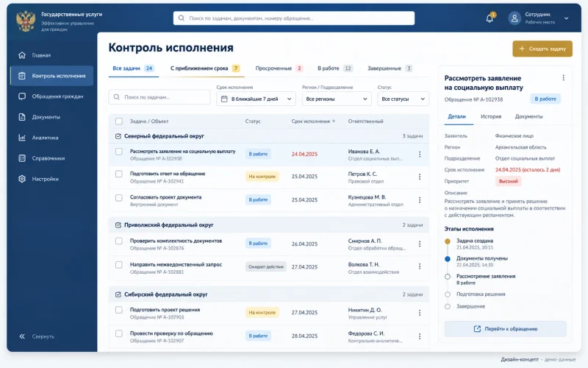
Task: Expand the Сотрудник account menu chevron
Action: (x=567, y=18)
